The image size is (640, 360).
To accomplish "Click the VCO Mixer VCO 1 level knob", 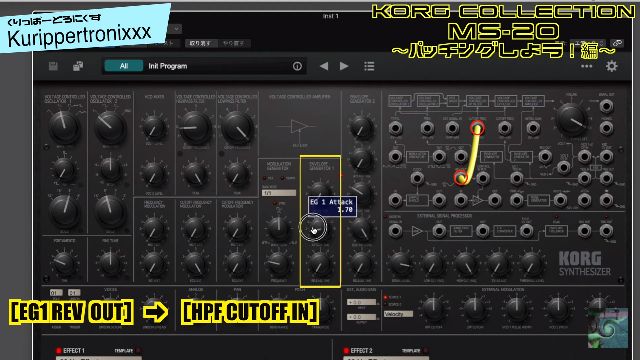I will (x=154, y=128).
